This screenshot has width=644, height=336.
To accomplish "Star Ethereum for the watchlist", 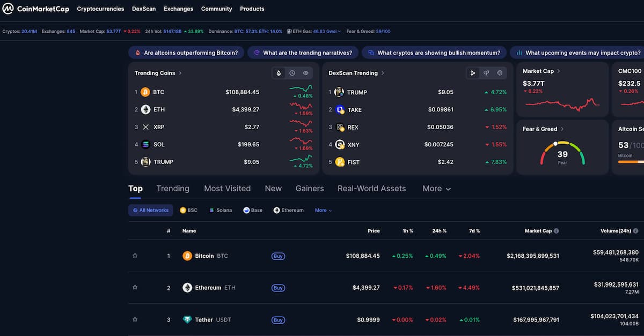I will [x=135, y=288].
